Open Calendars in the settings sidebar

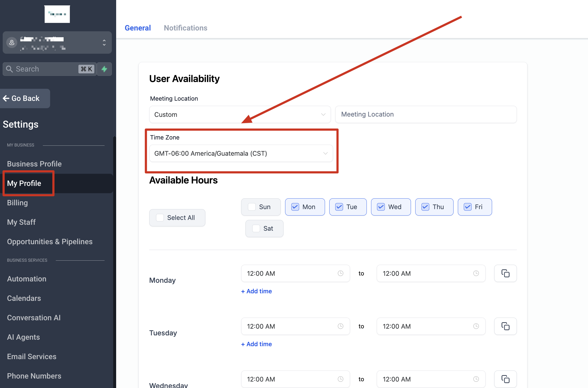24,298
